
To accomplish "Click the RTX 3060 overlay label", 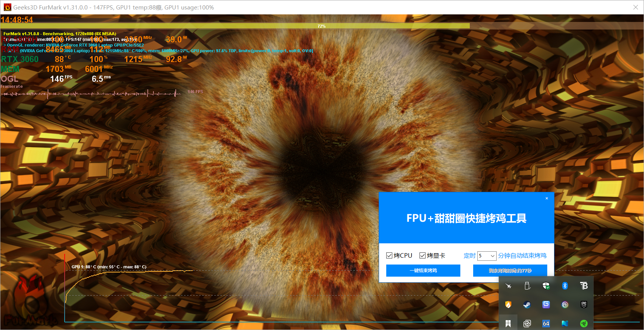I will 20,59.
